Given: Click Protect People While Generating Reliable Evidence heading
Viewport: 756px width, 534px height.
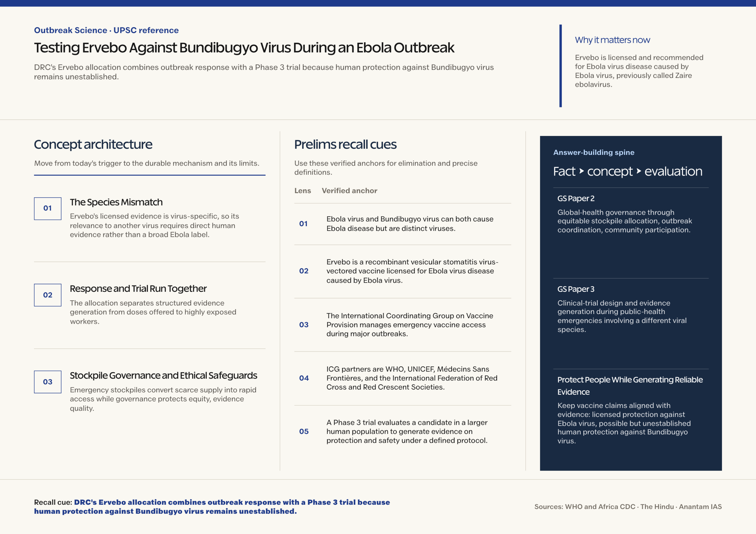Looking at the screenshot, I should [630, 386].
